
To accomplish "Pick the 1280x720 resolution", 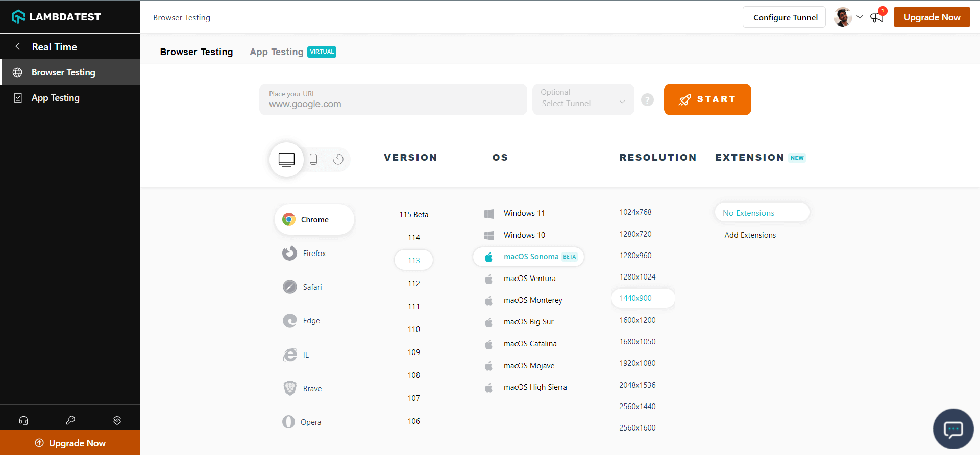I will coord(635,234).
